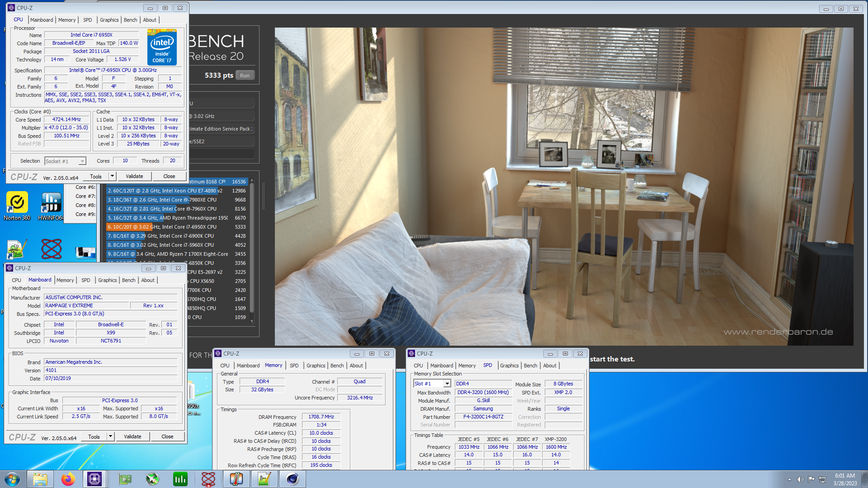
Task: Expand Tools arrow in Mainboard CPU-Z window
Action: 110,436
